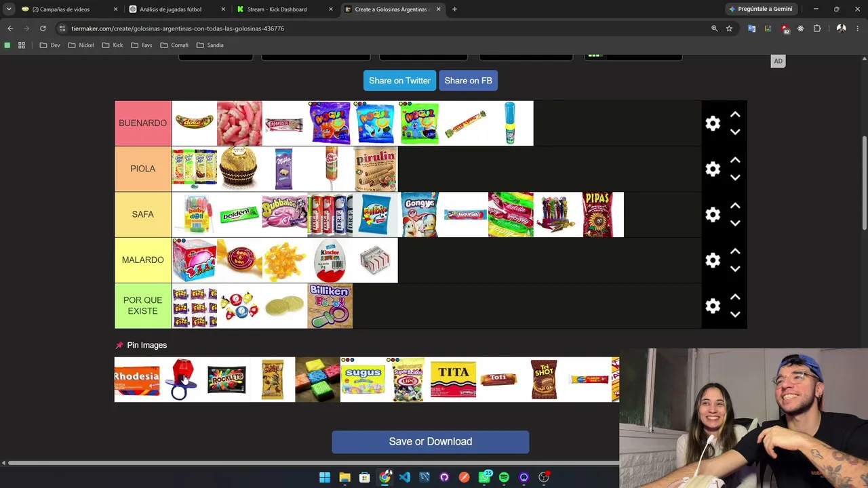Open the bookmarks bar apps grid
Screen dimensions: 868x488
pos(22,45)
